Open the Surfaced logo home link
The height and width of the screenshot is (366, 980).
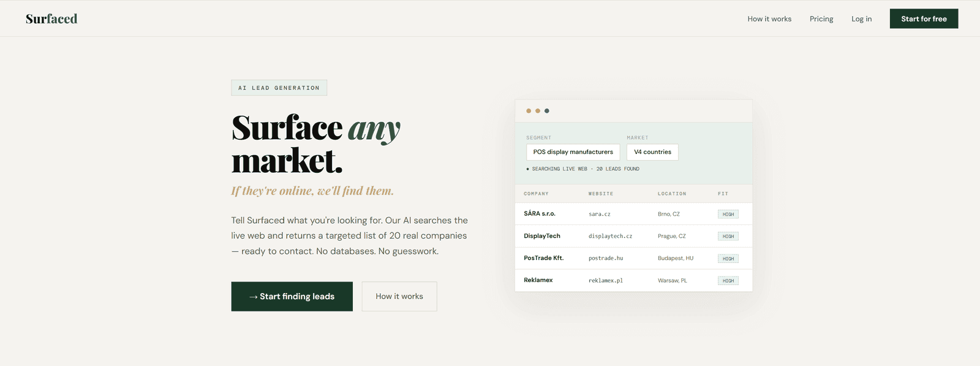51,19
